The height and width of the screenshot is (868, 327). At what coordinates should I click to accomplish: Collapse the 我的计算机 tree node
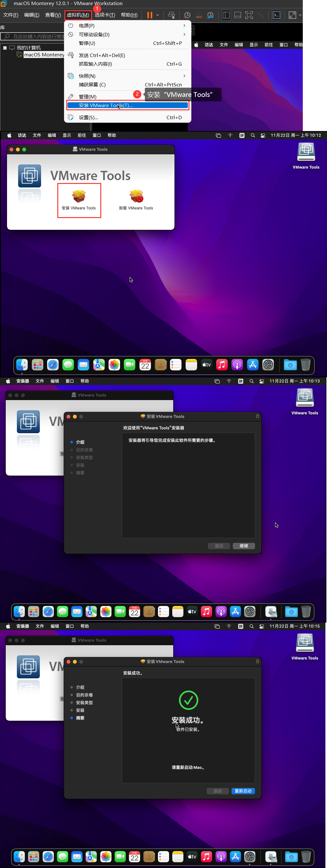click(5, 48)
